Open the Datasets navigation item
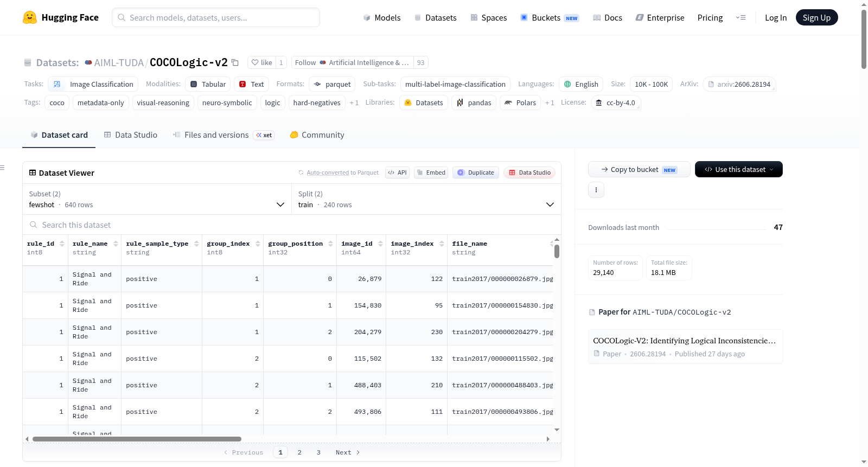Screen dimensions: 868x467 (435, 18)
